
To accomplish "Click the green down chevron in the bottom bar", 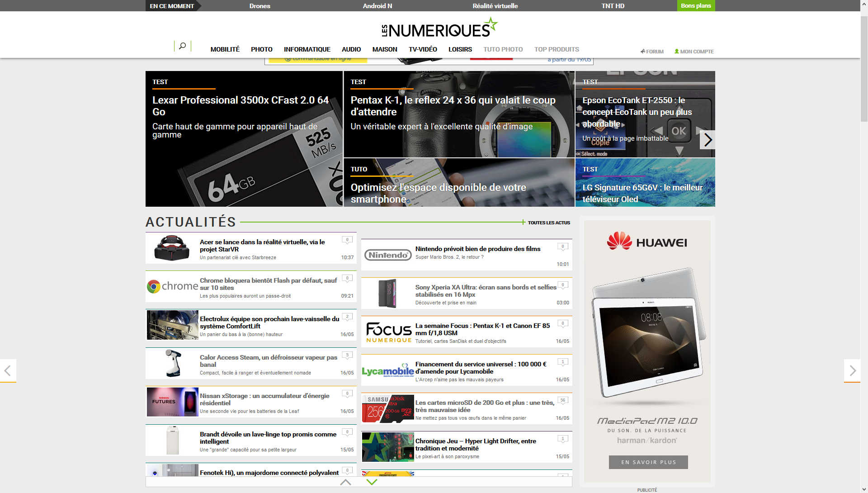I will coord(372,482).
